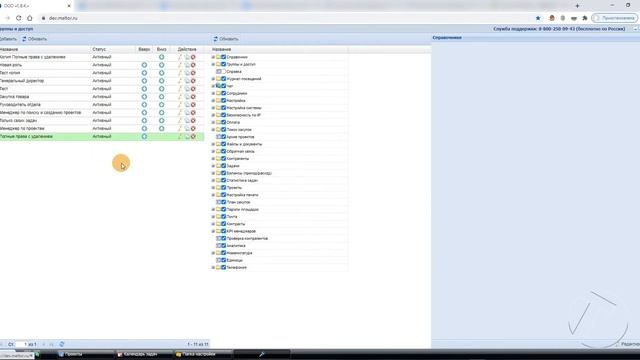Select 'План закупок' tree item
The height and width of the screenshot is (360, 640).
click(238, 202)
